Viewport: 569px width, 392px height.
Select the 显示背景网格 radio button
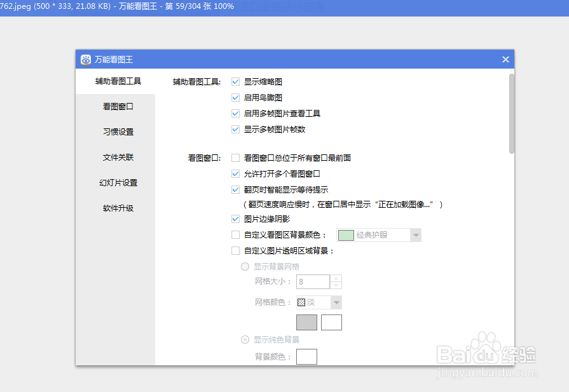[245, 266]
